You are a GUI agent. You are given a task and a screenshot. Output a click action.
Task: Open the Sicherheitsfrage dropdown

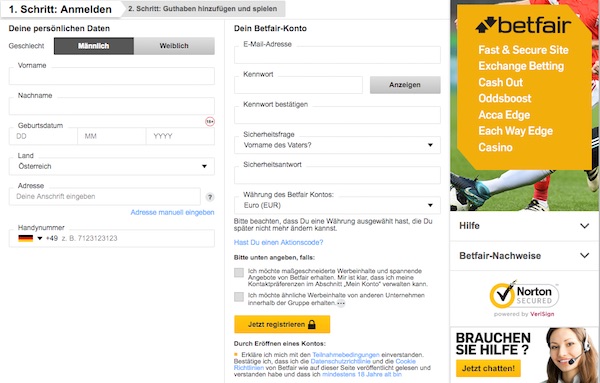[337, 145]
